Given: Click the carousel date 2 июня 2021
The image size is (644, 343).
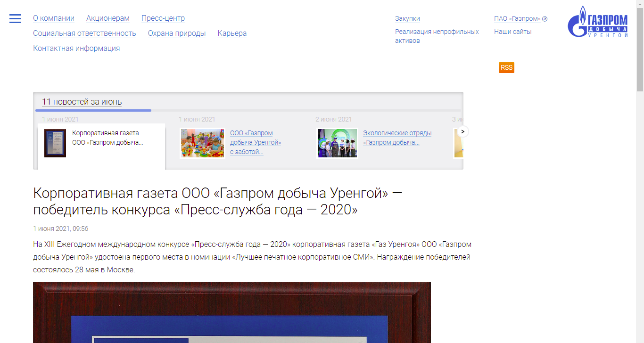Looking at the screenshot, I should point(334,119).
